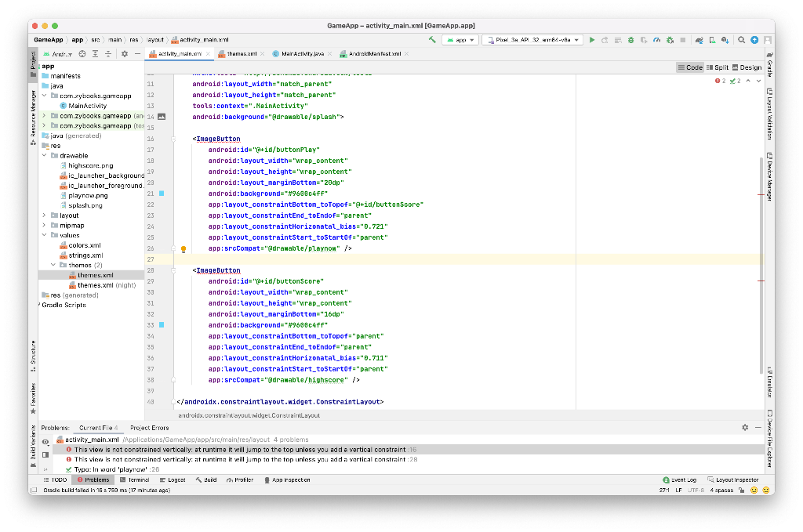Click the yellow lightbulb intention icon in the gutter
The width and height of the screenshot is (803, 532).
pos(183,248)
